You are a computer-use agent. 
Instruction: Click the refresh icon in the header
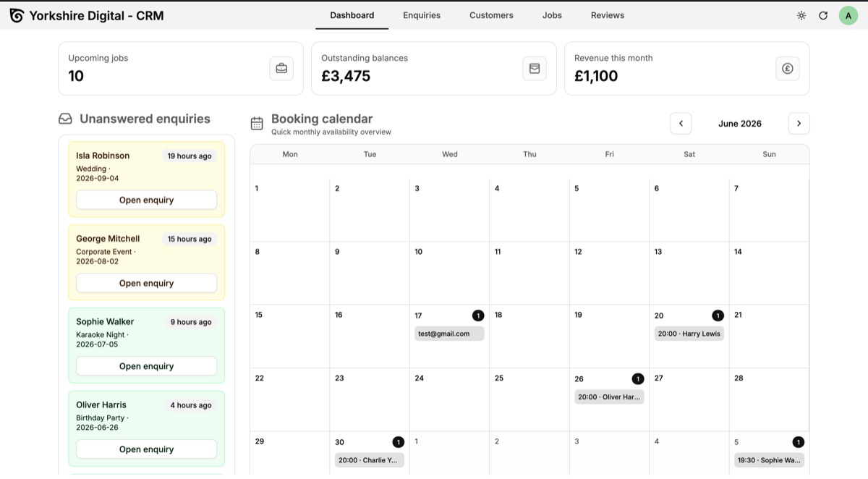point(823,15)
